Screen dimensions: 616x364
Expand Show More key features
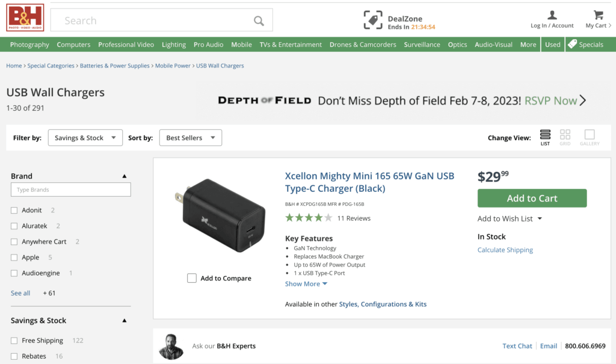[x=306, y=284]
